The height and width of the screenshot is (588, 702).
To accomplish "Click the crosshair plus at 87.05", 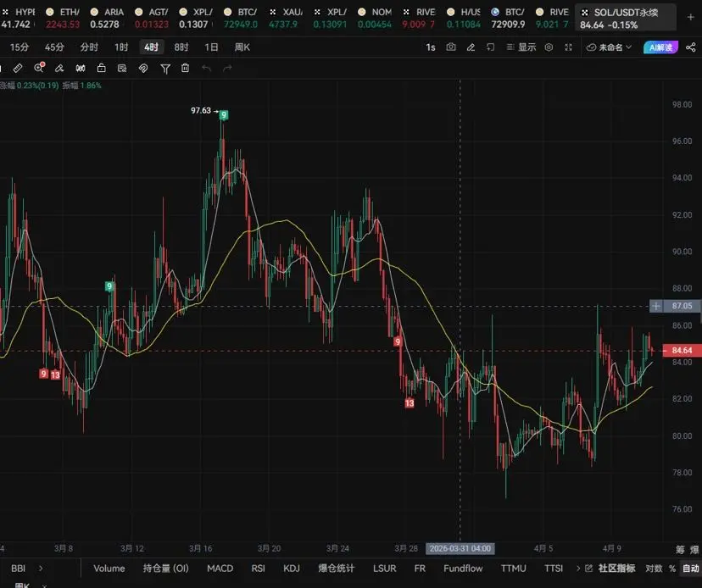I will pos(656,306).
